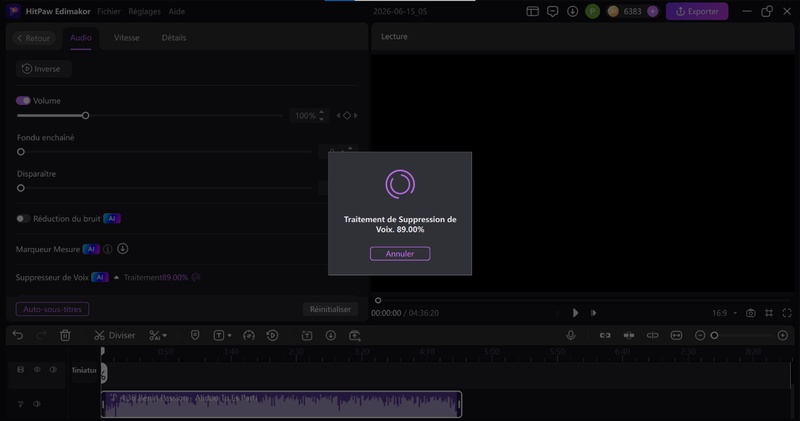This screenshot has width=800, height=421.
Task: Go back with Retour button
Action: 34,38
